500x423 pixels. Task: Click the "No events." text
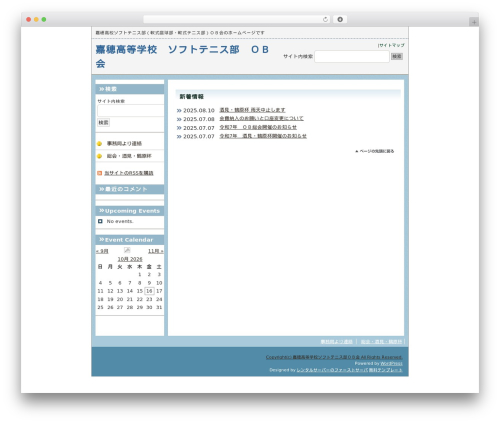120,221
